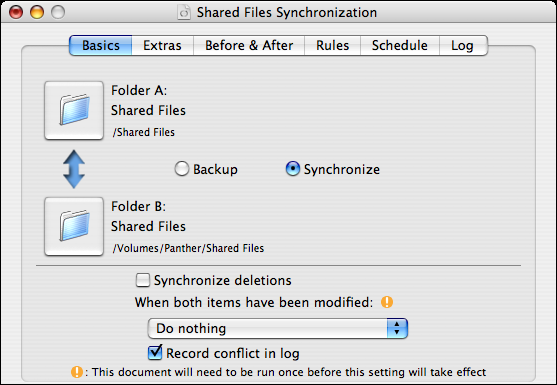Enable the Synchronize deletions checkbox

pos(143,280)
